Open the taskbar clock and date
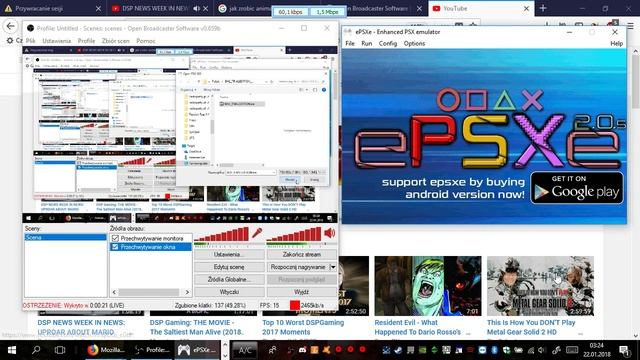The image size is (640, 360). point(597,350)
